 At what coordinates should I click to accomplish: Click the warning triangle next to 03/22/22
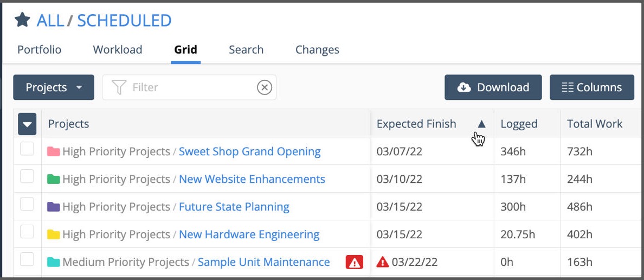click(383, 262)
